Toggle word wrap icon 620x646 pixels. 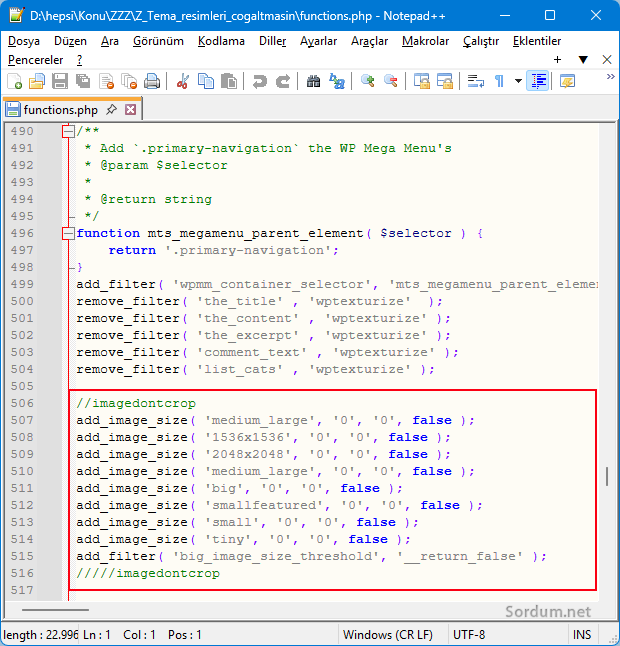point(475,81)
